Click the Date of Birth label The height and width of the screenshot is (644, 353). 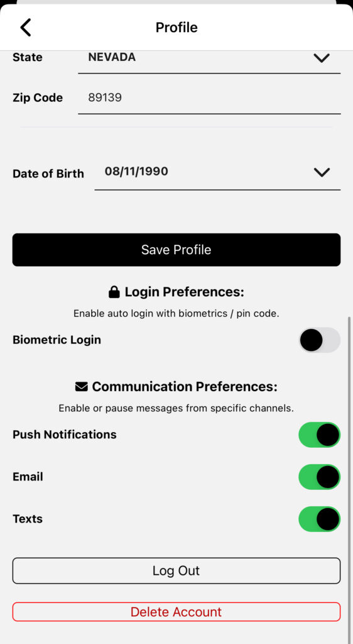48,174
